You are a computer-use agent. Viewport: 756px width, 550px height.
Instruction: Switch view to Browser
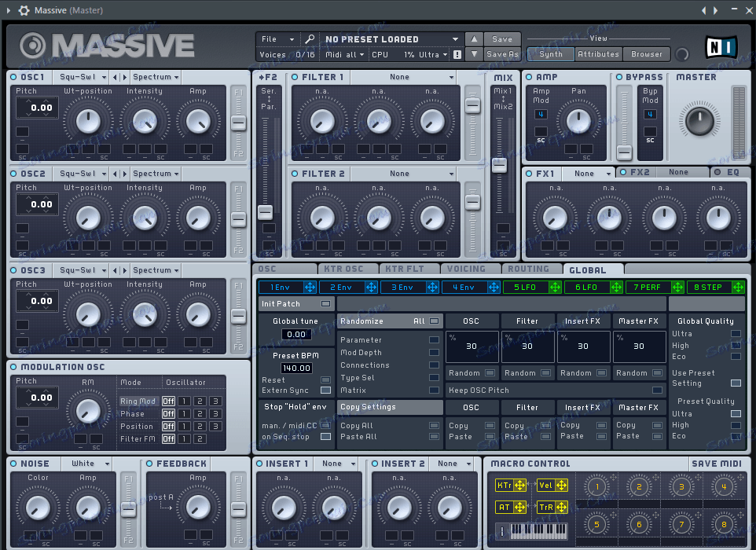click(x=647, y=54)
